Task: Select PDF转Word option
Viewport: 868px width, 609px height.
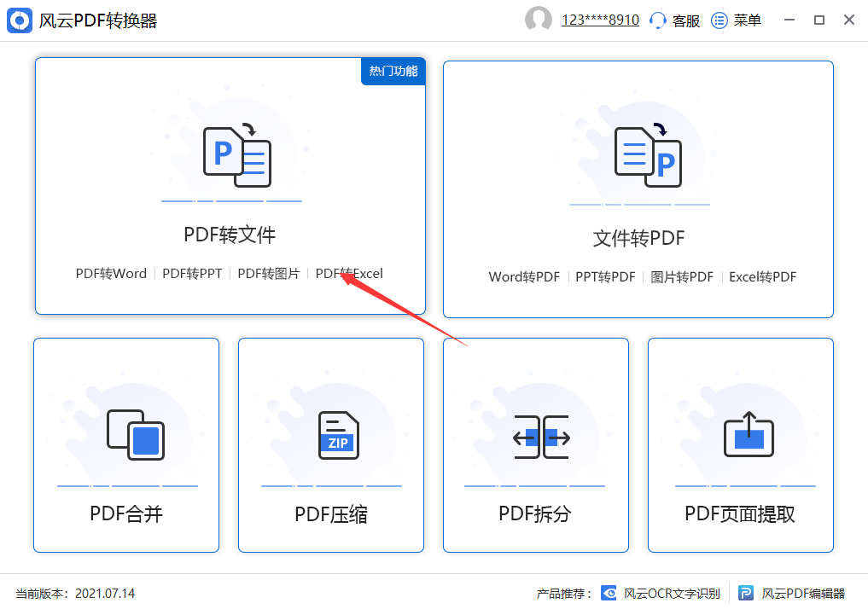Action: (111, 274)
